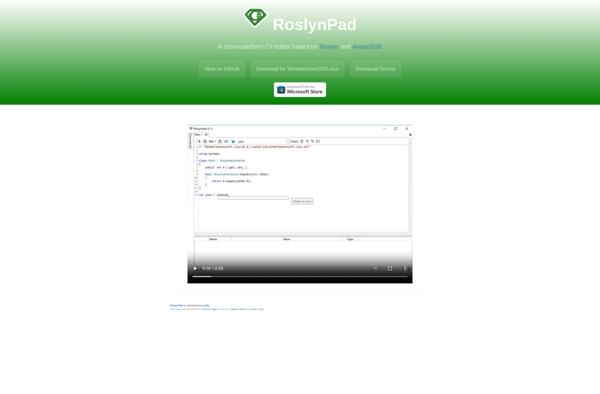
Task: Mute the demo video audio
Action: pos(375,269)
